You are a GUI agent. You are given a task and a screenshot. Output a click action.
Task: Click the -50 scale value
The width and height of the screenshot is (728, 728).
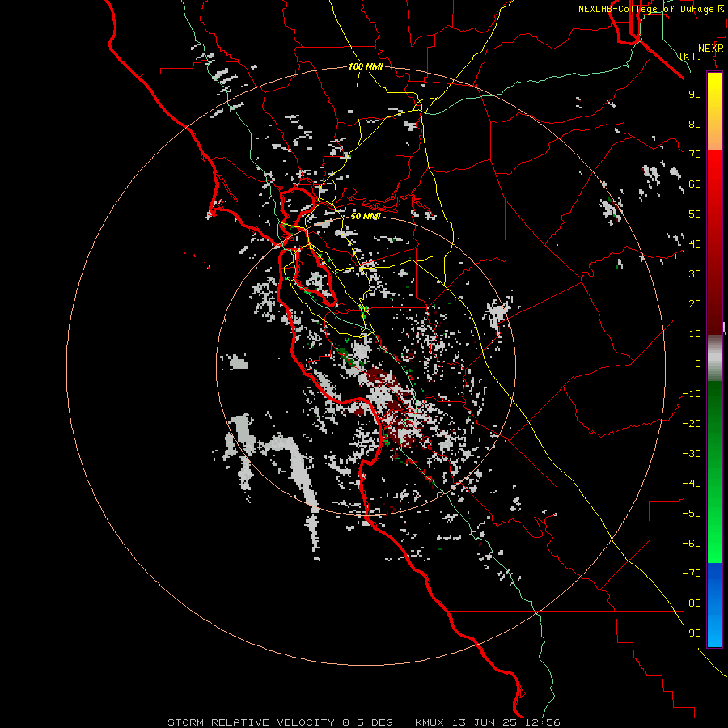click(x=692, y=514)
